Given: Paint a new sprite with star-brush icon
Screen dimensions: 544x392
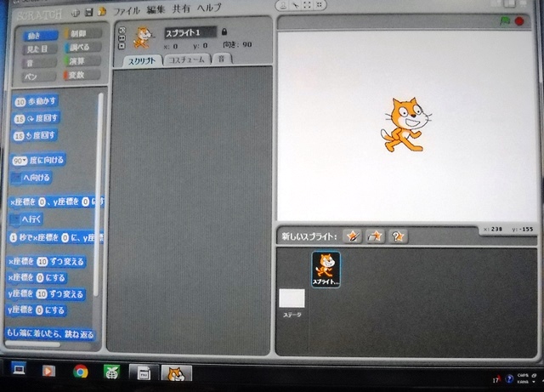Looking at the screenshot, I should (353, 236).
